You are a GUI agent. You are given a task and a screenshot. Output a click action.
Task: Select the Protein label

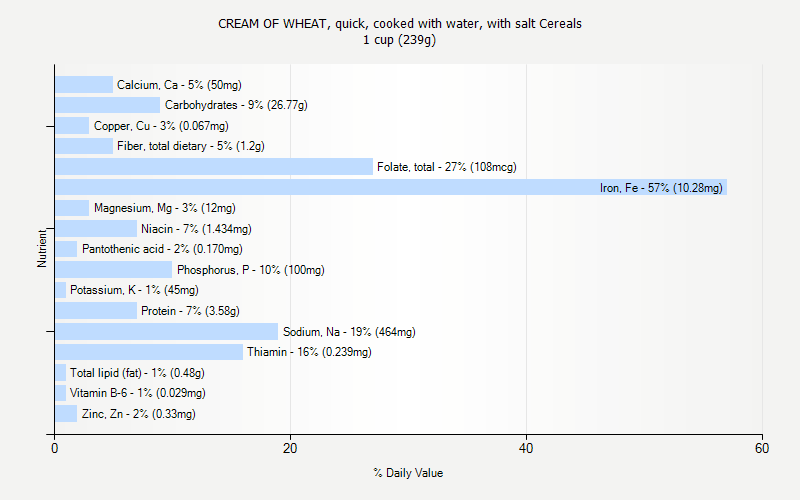point(190,311)
